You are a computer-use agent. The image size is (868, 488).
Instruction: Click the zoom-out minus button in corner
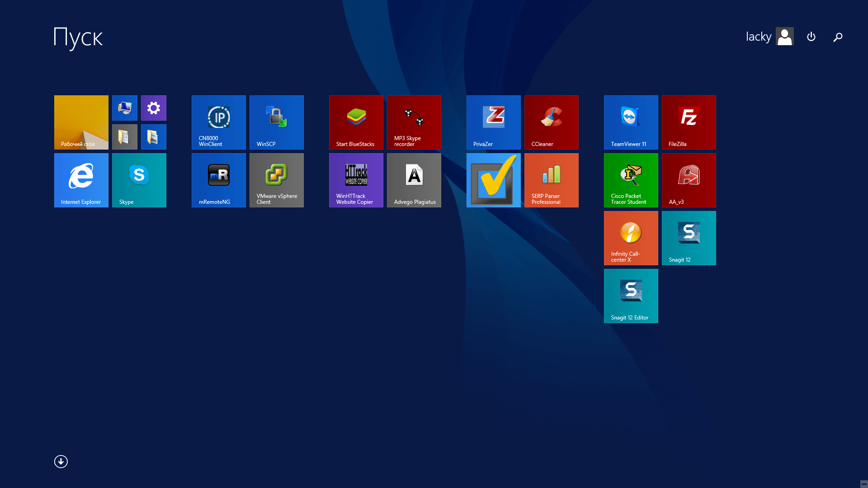tap(864, 484)
